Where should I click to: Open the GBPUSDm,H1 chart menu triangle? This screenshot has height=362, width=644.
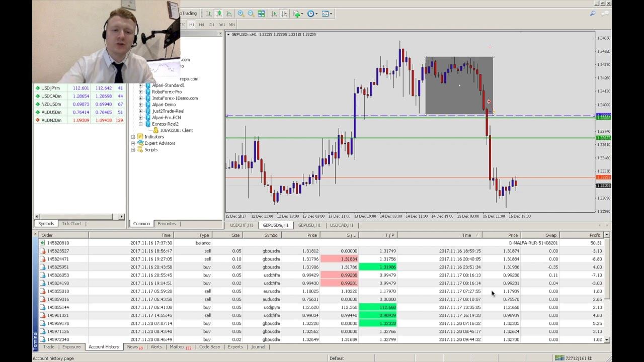tap(228, 34)
